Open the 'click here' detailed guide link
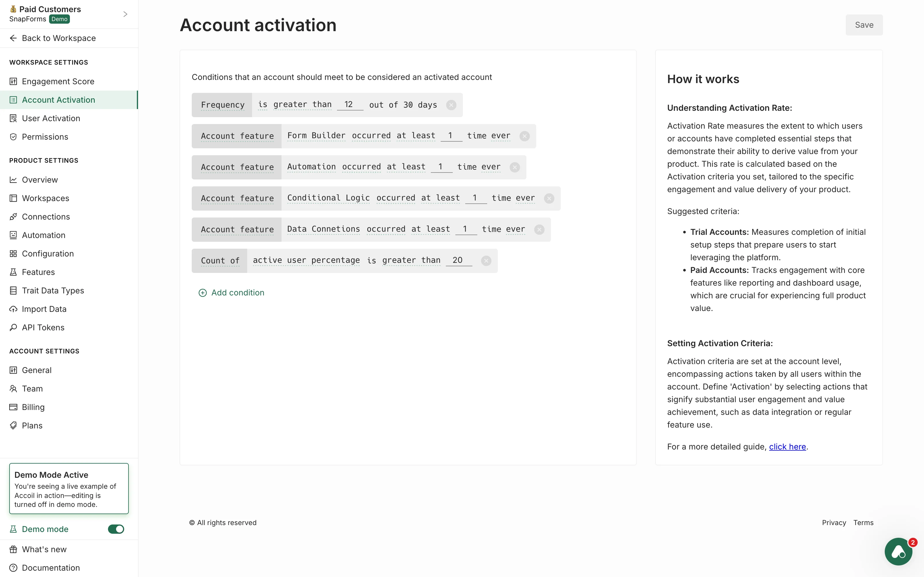Screen dimensions: 924x577 [787, 447]
